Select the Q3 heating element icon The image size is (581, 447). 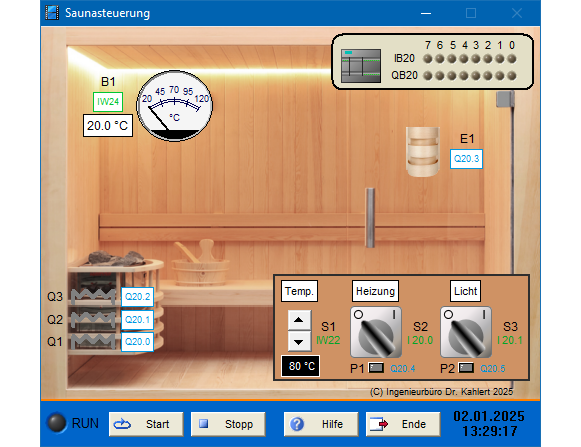point(93,297)
